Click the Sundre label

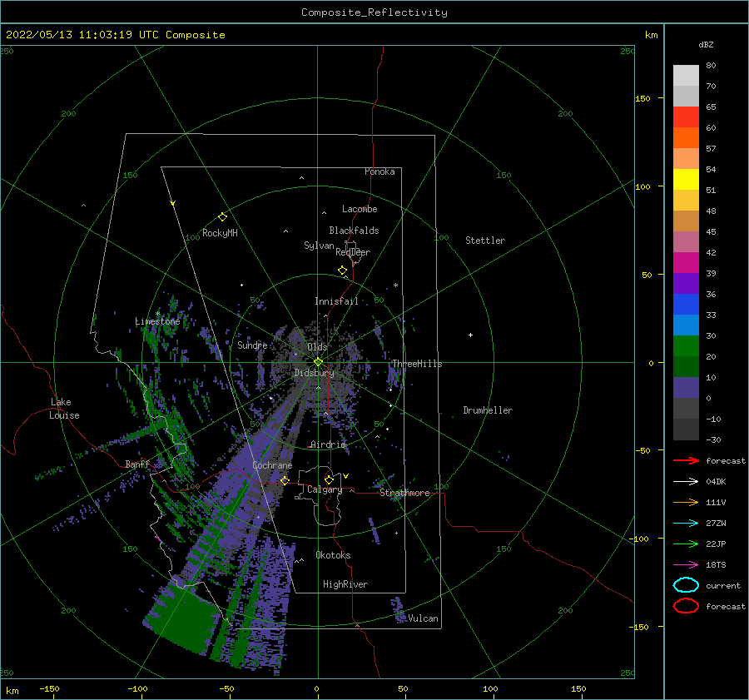[x=252, y=345]
